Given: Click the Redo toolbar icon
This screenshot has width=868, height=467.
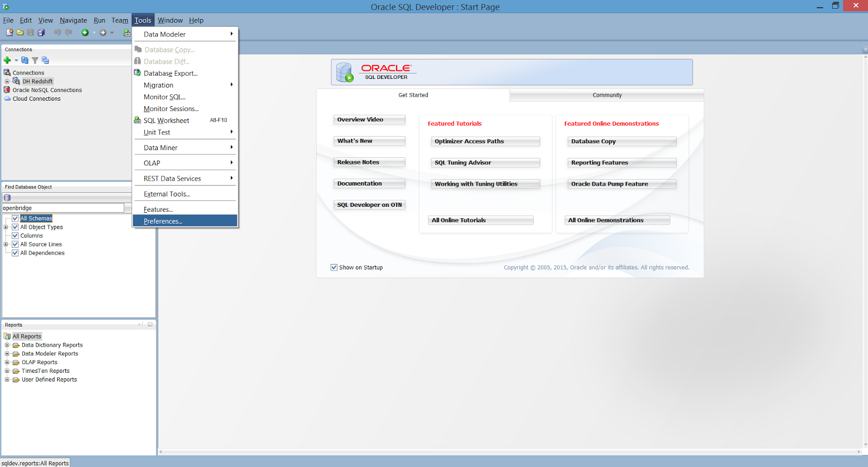Looking at the screenshot, I should [69, 33].
